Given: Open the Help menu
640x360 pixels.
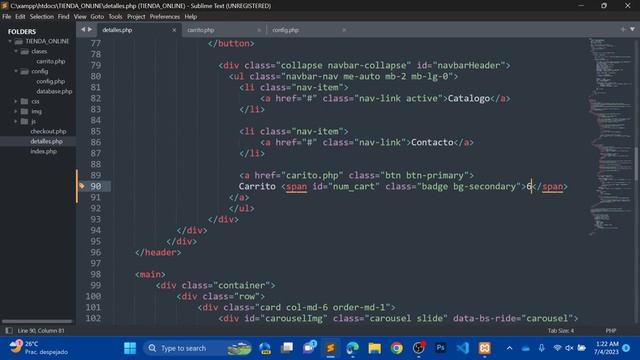Looking at the screenshot, I should coord(191,17).
